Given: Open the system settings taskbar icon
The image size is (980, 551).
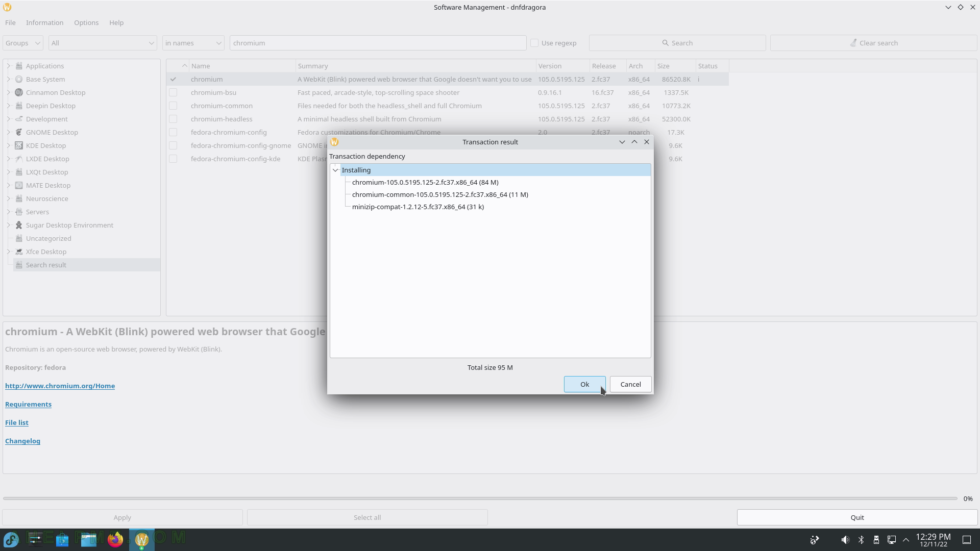Looking at the screenshot, I should [36, 539].
